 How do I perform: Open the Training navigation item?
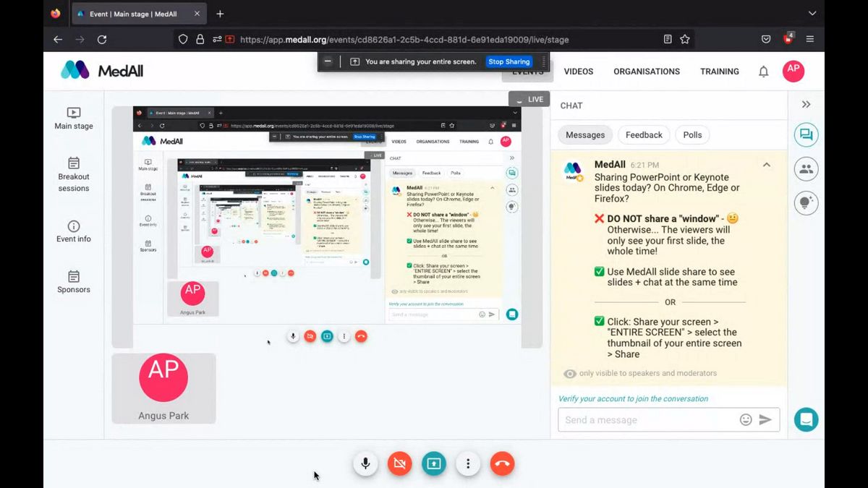click(720, 72)
